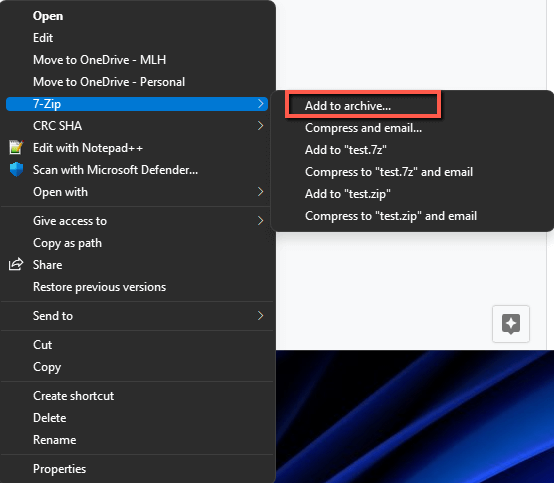
Task: Choose Move to OneDrive - Personal
Action: point(109,82)
